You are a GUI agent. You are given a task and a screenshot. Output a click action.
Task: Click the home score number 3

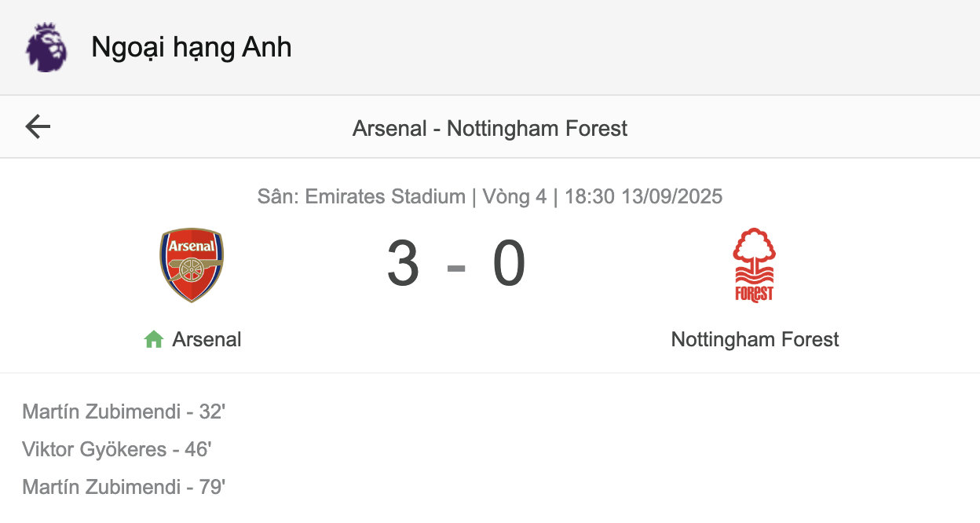403,265
